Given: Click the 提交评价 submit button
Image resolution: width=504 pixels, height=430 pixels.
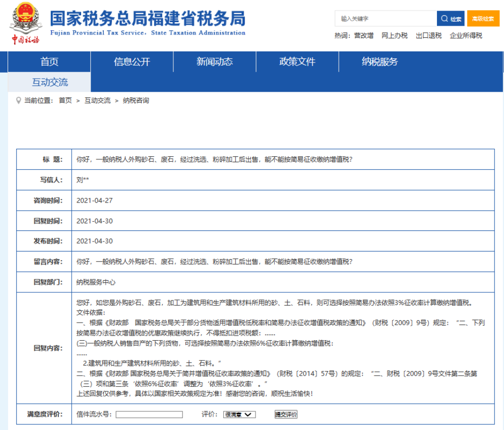Looking at the screenshot, I should pos(286,414).
